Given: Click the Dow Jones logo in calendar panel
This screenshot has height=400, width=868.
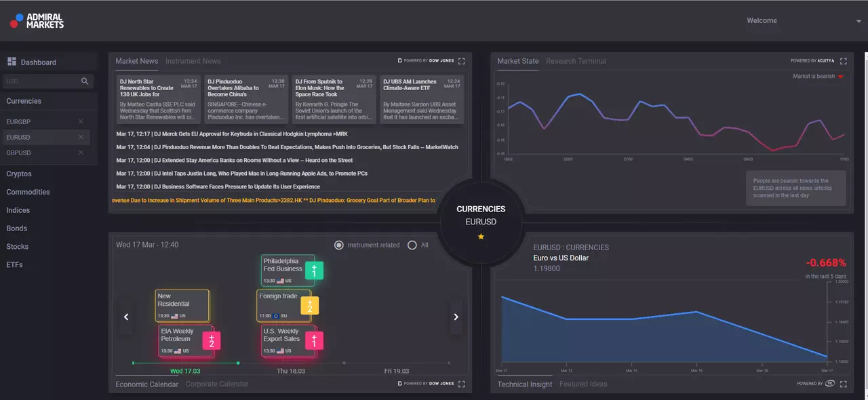Looking at the screenshot, I should click(426, 384).
